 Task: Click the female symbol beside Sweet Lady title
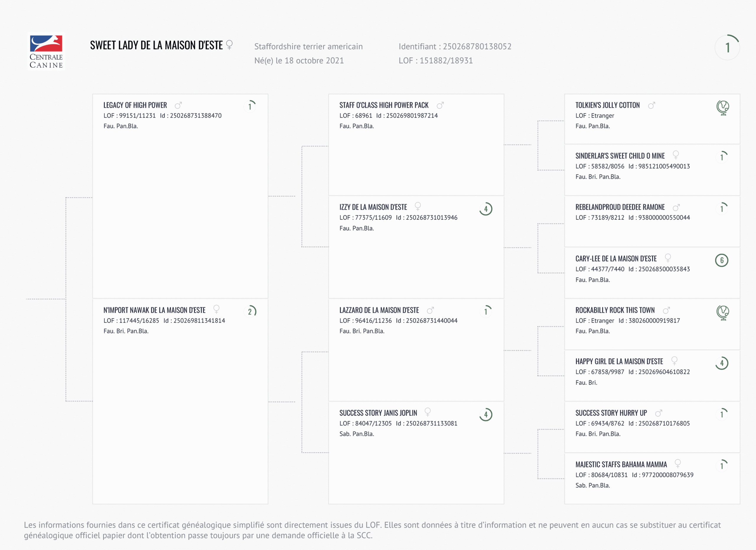[x=229, y=45]
